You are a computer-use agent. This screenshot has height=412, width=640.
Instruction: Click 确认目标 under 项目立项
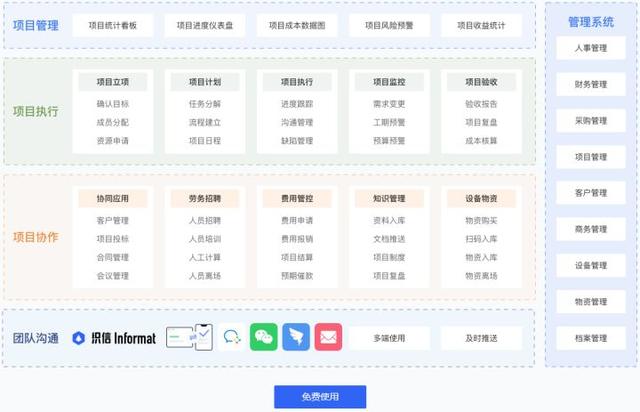(x=113, y=104)
